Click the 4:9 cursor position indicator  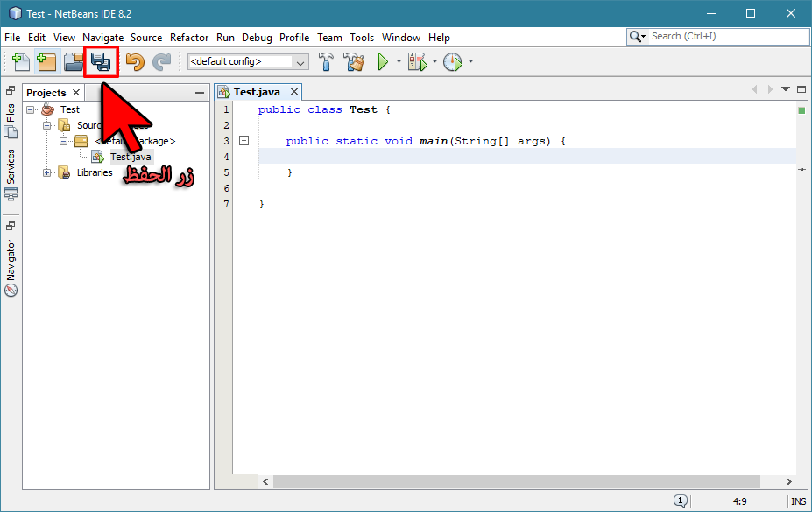pyautogui.click(x=739, y=501)
